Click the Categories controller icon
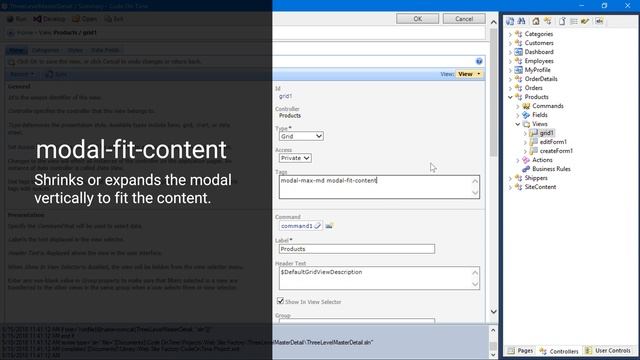Image resolution: width=640 pixels, height=360 pixels. click(x=518, y=34)
